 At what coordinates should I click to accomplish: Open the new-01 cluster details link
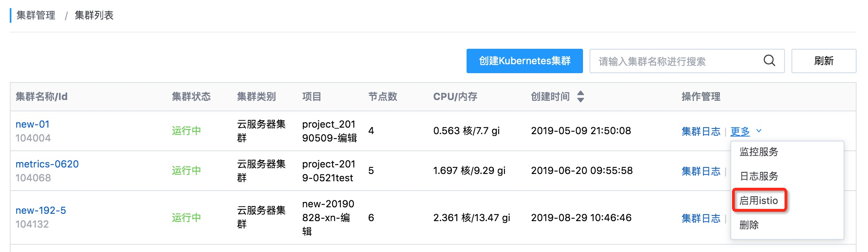tap(32, 124)
